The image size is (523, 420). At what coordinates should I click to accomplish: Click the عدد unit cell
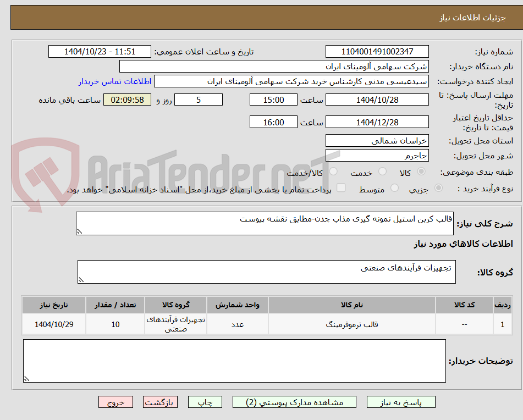click(x=238, y=324)
